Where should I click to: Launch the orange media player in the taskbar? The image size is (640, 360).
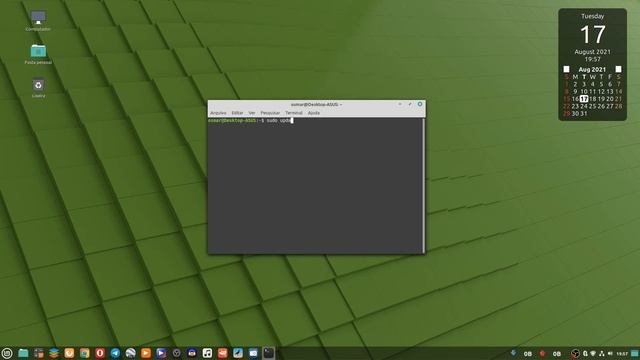point(146,353)
